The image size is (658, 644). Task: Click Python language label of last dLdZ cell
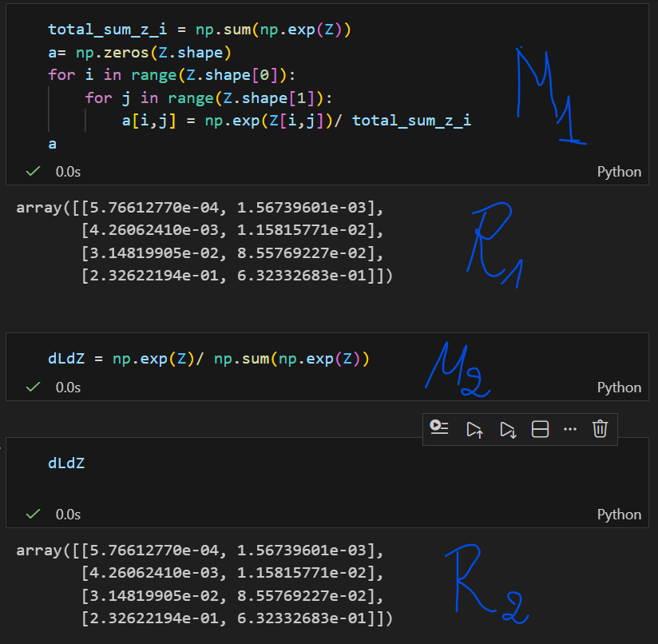pos(619,515)
